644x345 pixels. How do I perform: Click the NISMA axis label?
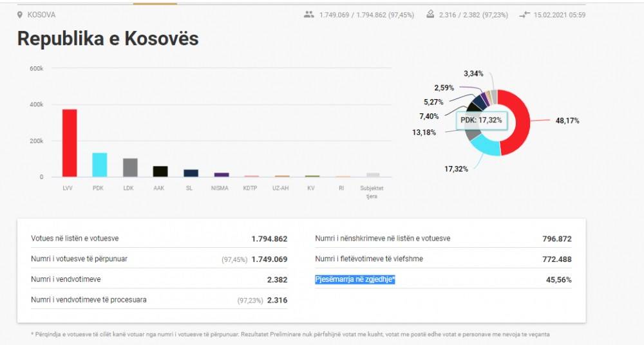[220, 188]
